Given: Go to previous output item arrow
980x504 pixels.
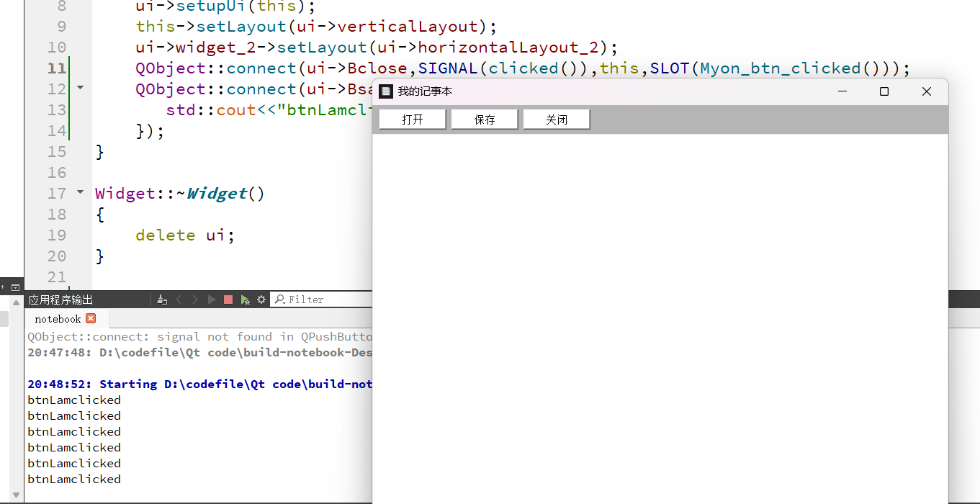Looking at the screenshot, I should (179, 300).
